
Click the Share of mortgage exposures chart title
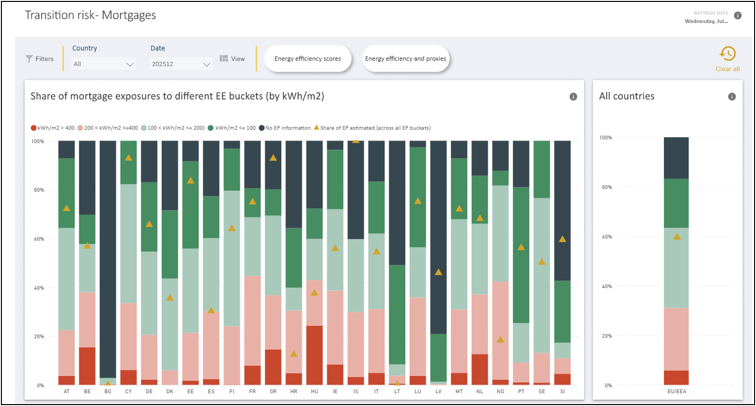[x=177, y=96]
